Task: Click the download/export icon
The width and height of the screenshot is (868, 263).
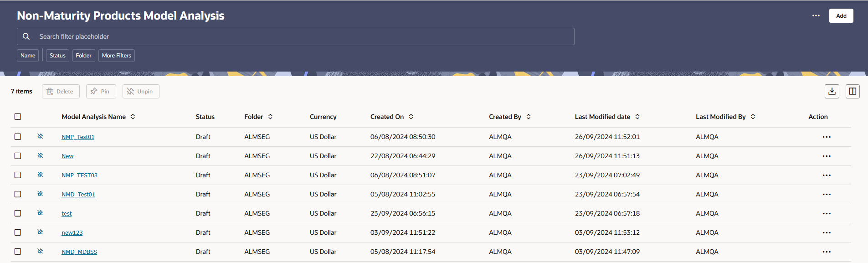Action: pos(832,91)
